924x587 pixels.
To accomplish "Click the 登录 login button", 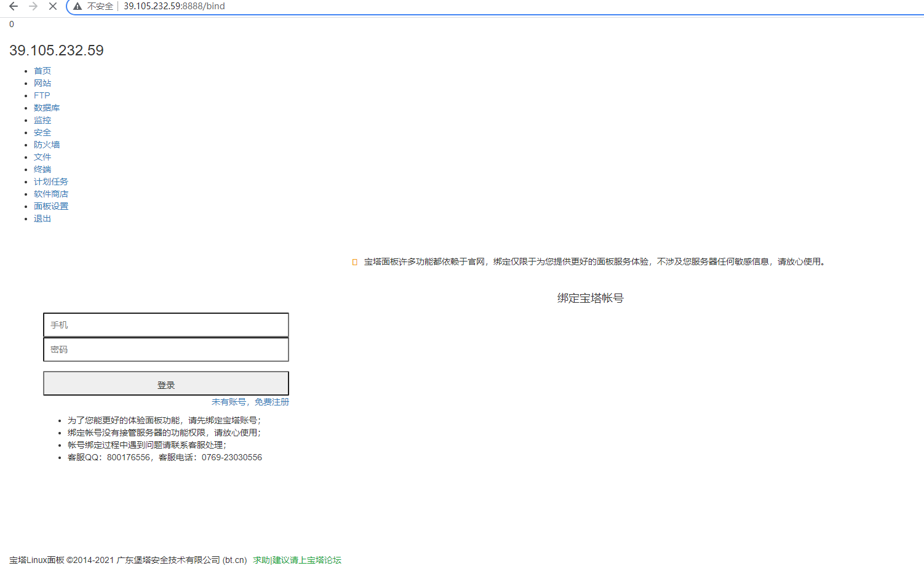I will click(166, 383).
